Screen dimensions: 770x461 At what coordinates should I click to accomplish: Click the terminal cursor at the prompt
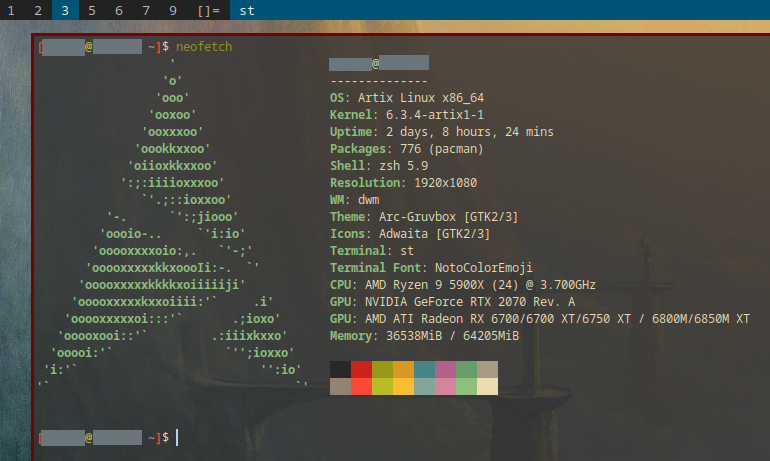click(x=177, y=437)
